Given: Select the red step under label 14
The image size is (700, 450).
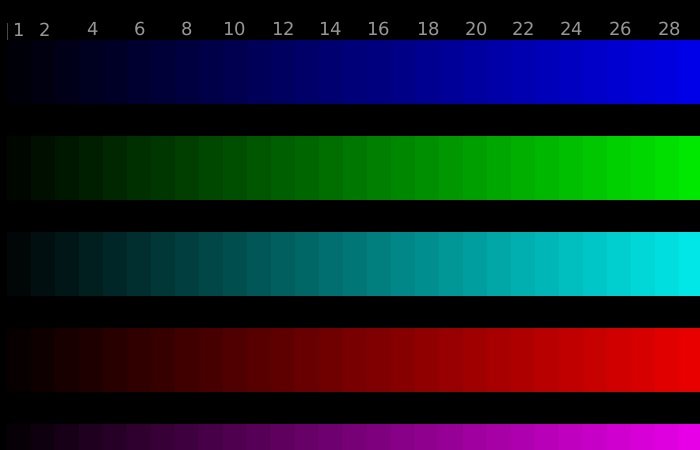Looking at the screenshot, I should pos(331,360).
